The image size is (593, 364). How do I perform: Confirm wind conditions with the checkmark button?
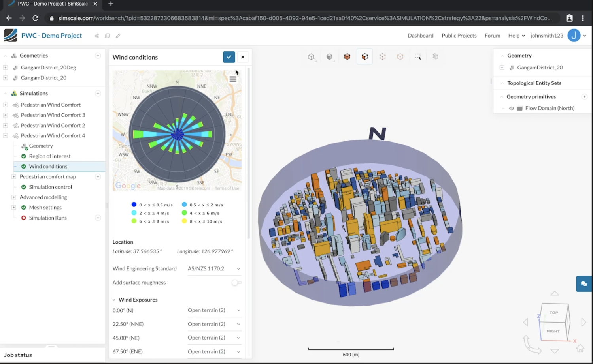[229, 57]
